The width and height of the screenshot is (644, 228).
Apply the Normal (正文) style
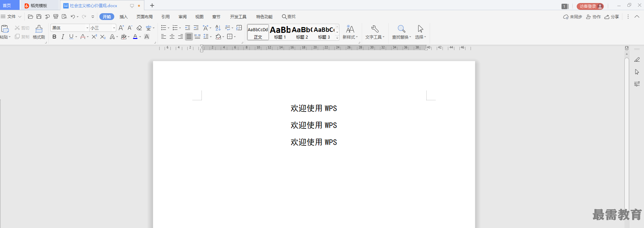coord(258,32)
